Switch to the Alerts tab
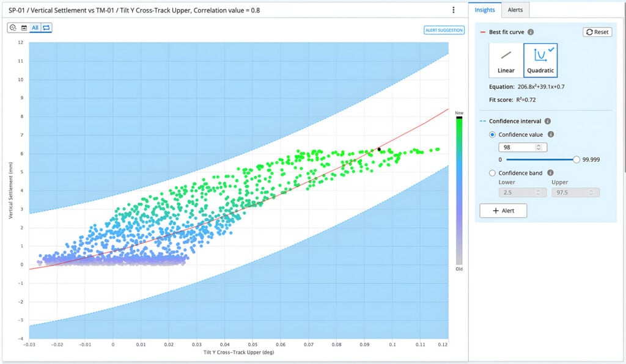 pos(515,10)
